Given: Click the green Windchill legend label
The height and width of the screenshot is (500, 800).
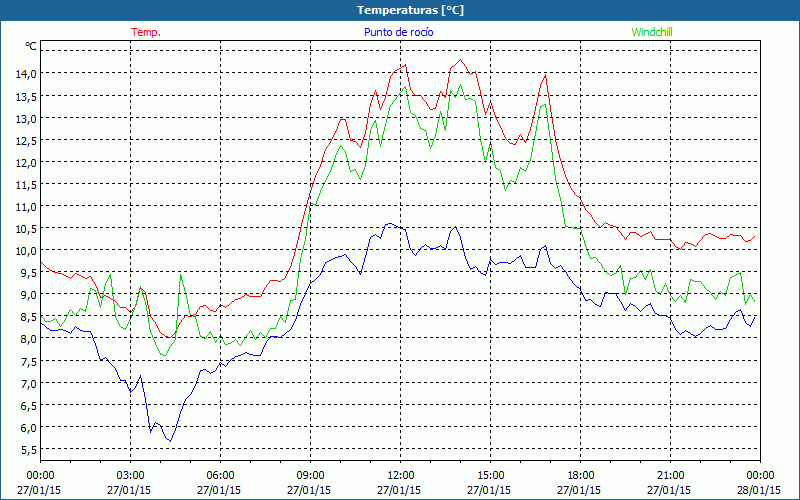Looking at the screenshot, I should [x=651, y=32].
